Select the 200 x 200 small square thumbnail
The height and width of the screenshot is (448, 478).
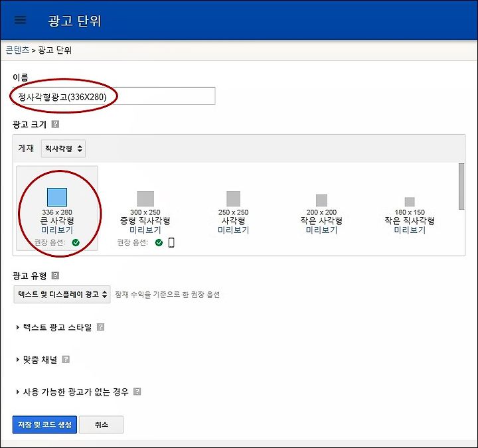click(321, 200)
